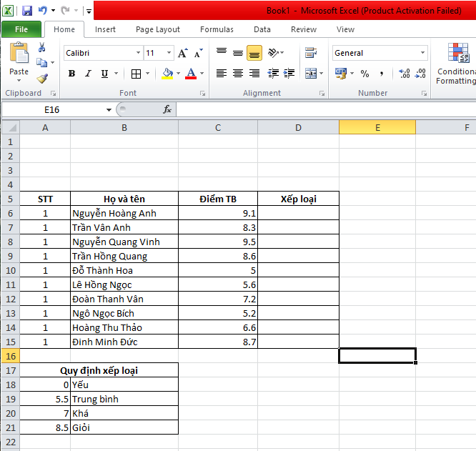Open the Paste options arrow

pos(19,81)
